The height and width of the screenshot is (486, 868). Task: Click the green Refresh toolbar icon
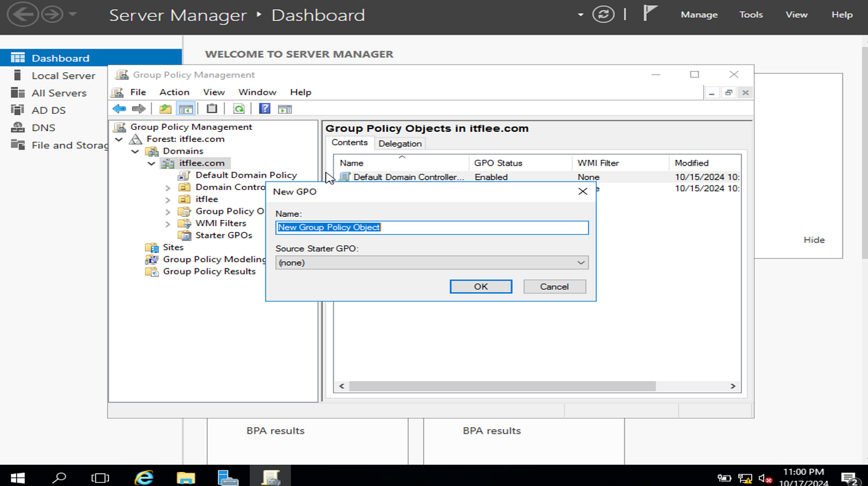pyautogui.click(x=238, y=109)
